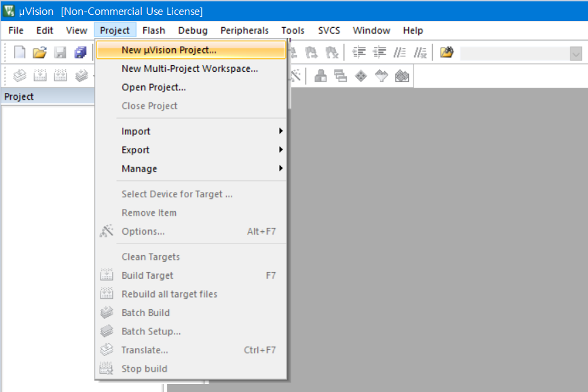Expand the Export submenu
The image size is (588, 392).
(x=191, y=150)
